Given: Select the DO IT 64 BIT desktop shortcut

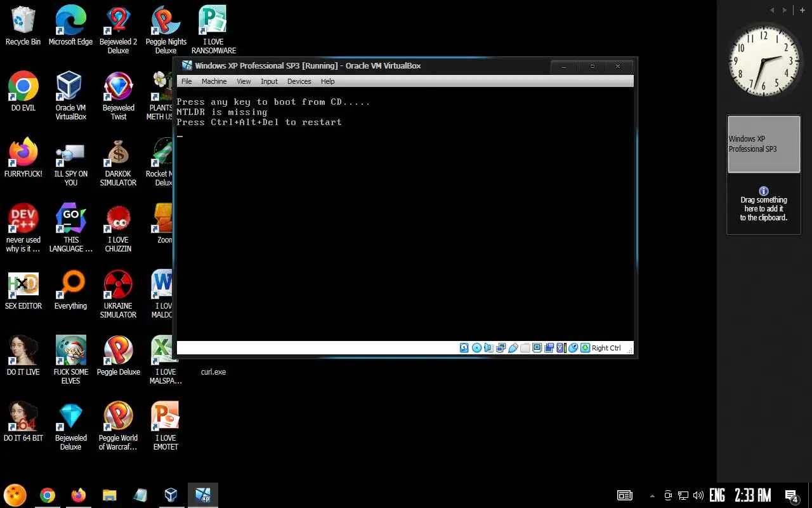Looking at the screenshot, I should pos(23,422).
